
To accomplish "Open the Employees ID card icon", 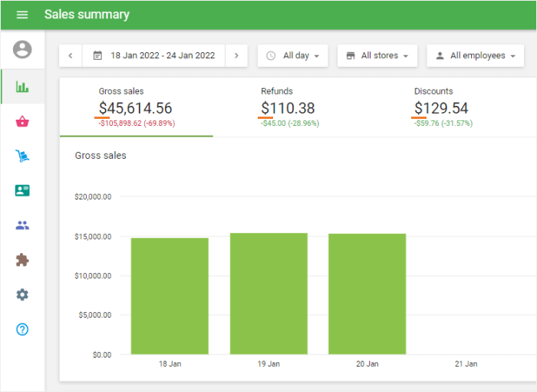I will pyautogui.click(x=22, y=191).
